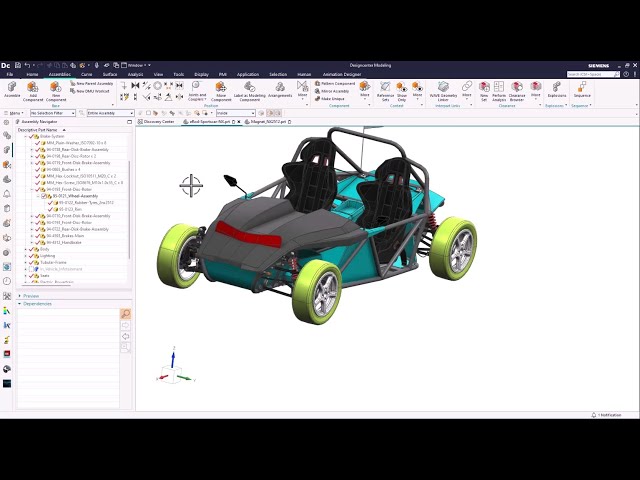640x480 pixels.
Task: Click the Assembly Navigator vertical scrollbar
Action: click(129, 209)
